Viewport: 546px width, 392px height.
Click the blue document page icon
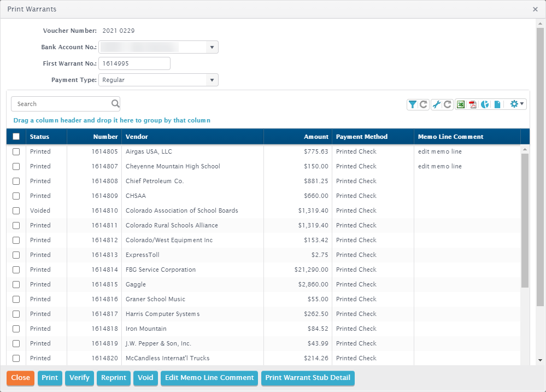click(x=497, y=104)
